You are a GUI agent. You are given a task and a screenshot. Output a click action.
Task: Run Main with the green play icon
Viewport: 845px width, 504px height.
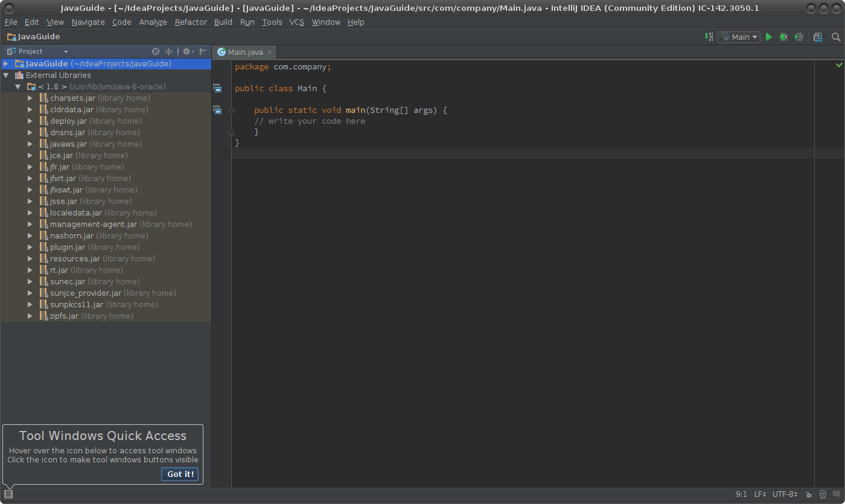[769, 37]
